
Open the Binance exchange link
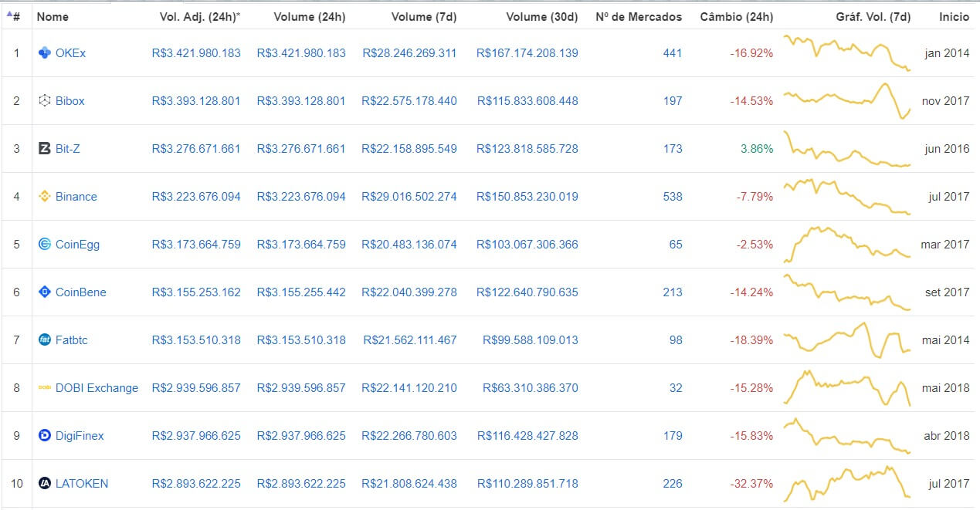tap(76, 196)
